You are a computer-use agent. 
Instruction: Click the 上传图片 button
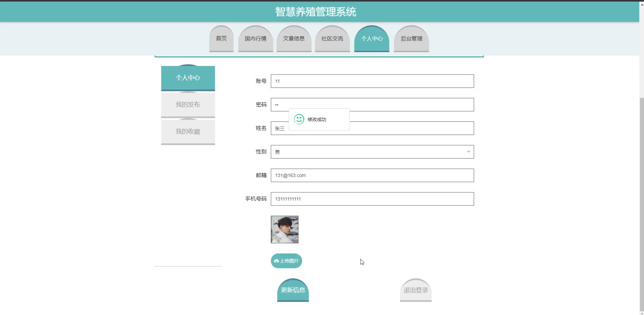286,261
